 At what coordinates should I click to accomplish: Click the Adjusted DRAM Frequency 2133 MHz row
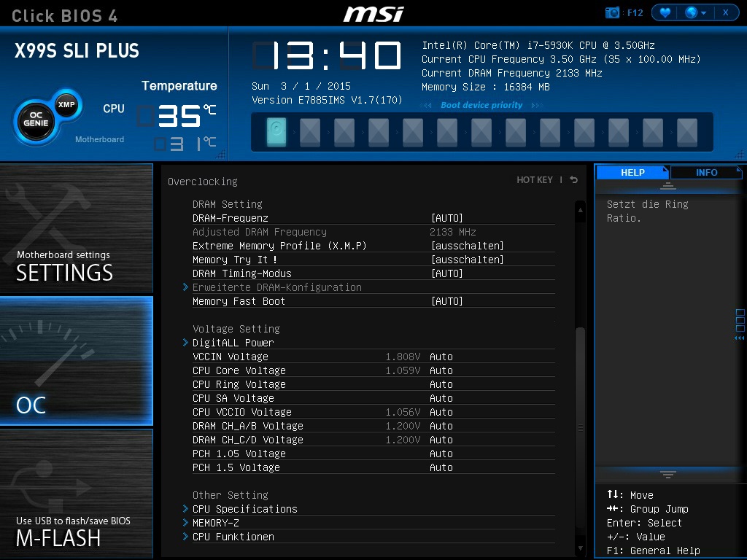(x=373, y=232)
